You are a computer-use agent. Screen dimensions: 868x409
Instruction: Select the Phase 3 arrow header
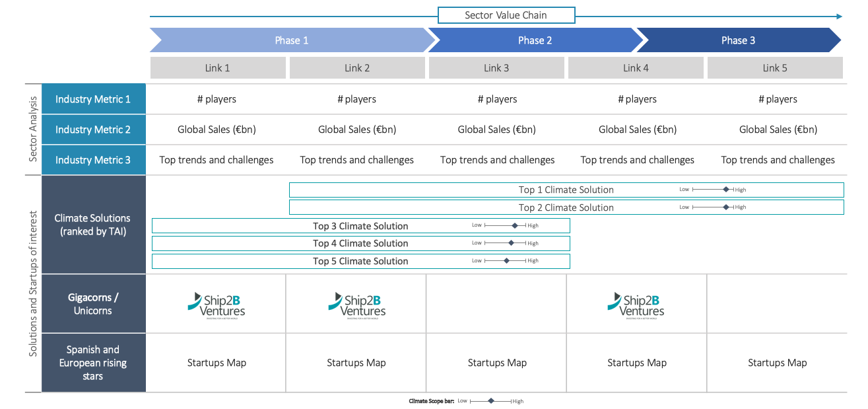(x=738, y=40)
